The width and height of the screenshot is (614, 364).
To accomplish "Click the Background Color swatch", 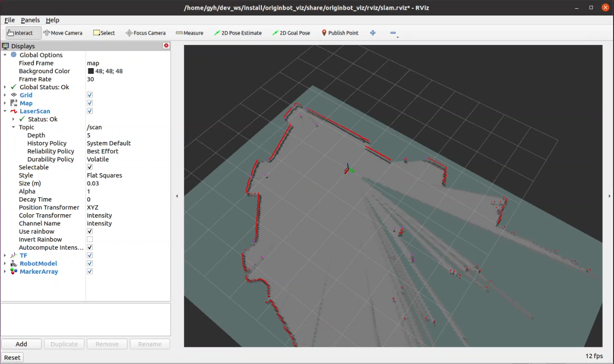I will 90,71.
